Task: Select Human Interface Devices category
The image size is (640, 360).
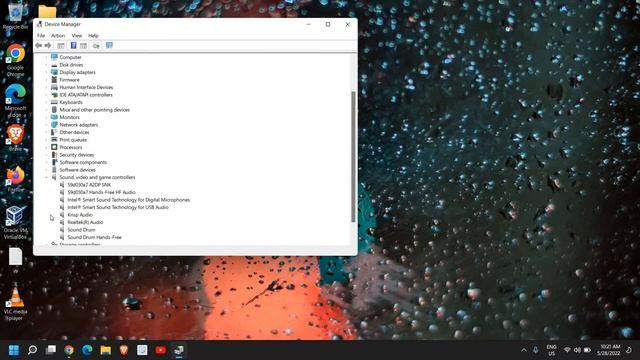Action: coord(86,87)
